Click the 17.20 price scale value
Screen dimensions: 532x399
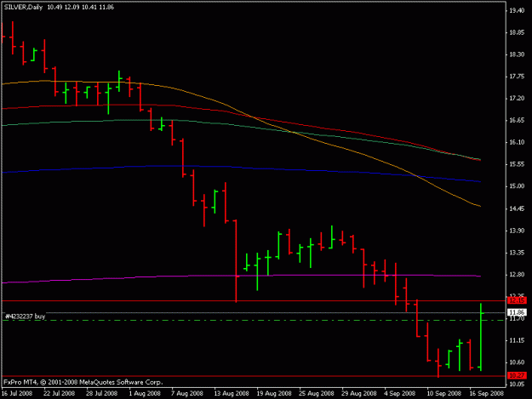(517, 98)
